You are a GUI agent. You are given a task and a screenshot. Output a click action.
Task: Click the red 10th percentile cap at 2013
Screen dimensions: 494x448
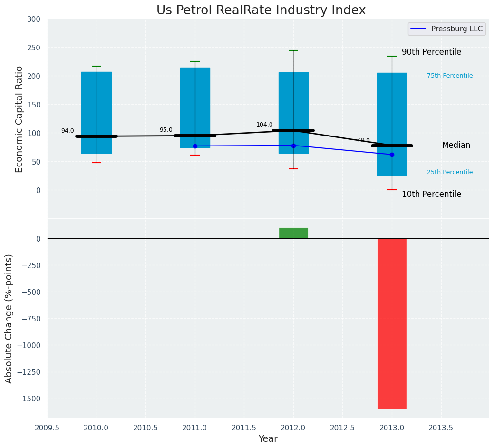[392, 190]
